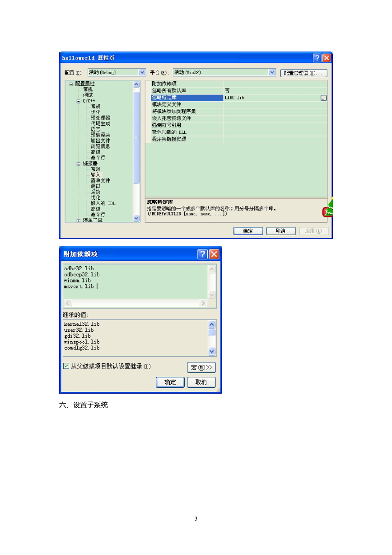
Task: Select 代码生成 in the tree
Action: tap(100, 123)
